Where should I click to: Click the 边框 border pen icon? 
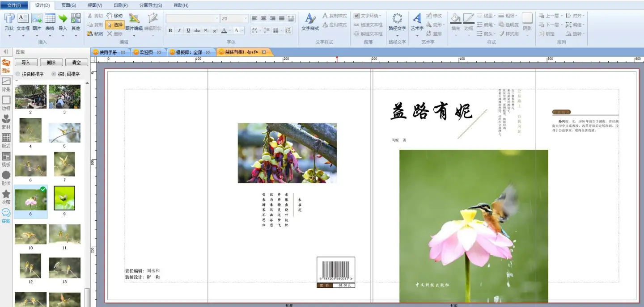pyautogui.click(x=468, y=22)
